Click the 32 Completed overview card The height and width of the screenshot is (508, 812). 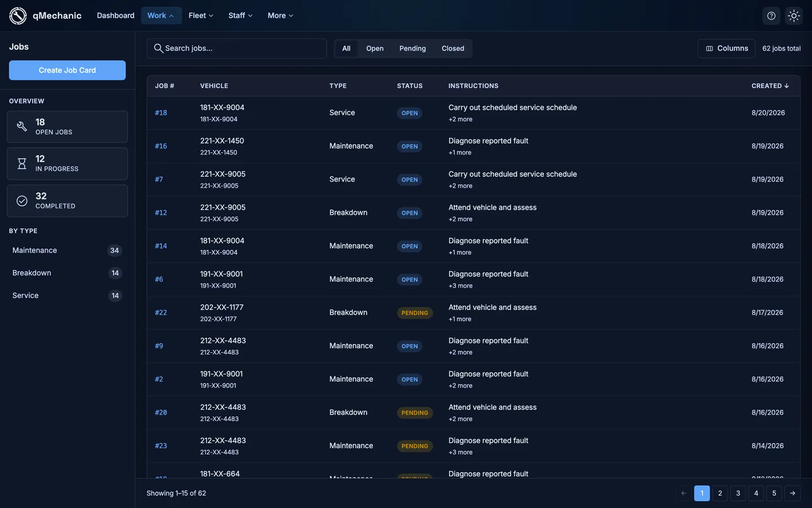point(67,201)
